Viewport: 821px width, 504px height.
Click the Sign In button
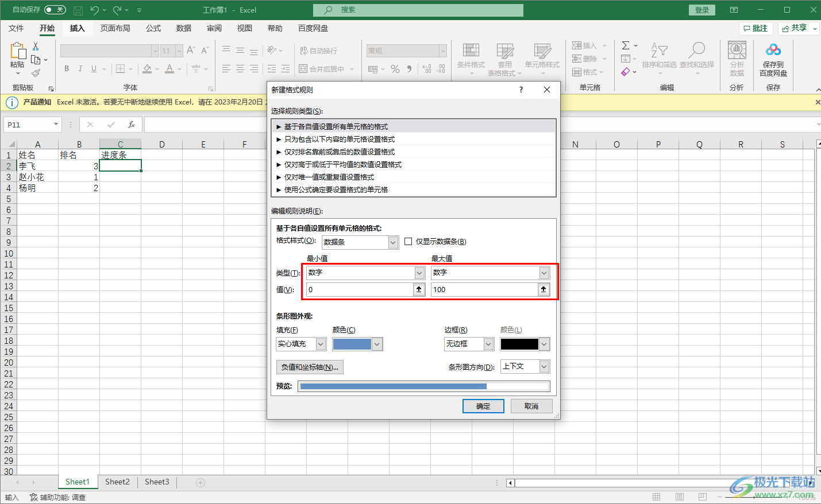pyautogui.click(x=702, y=10)
